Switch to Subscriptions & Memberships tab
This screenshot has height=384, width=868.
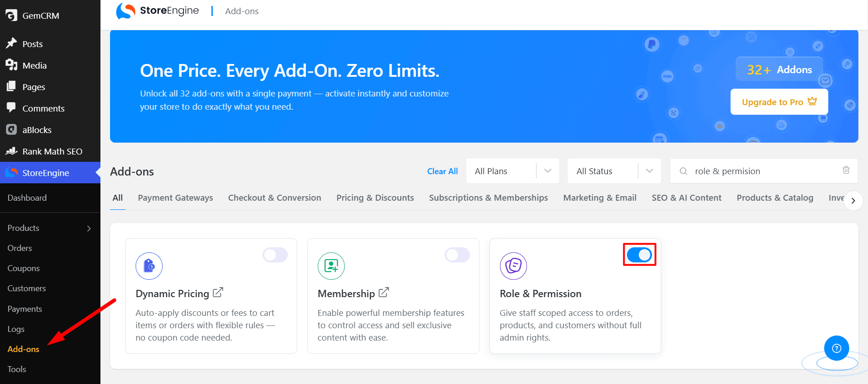(488, 197)
